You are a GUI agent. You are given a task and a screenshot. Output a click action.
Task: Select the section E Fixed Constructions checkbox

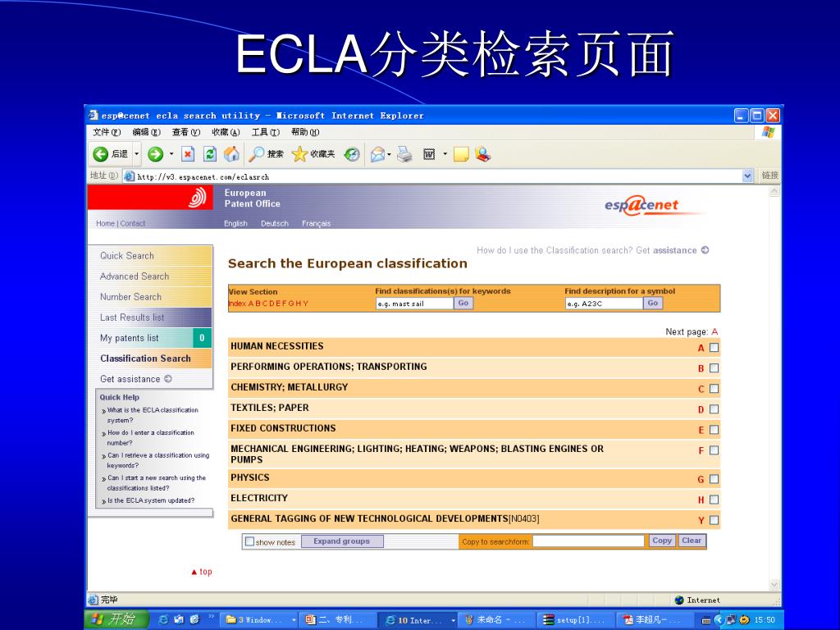click(714, 430)
